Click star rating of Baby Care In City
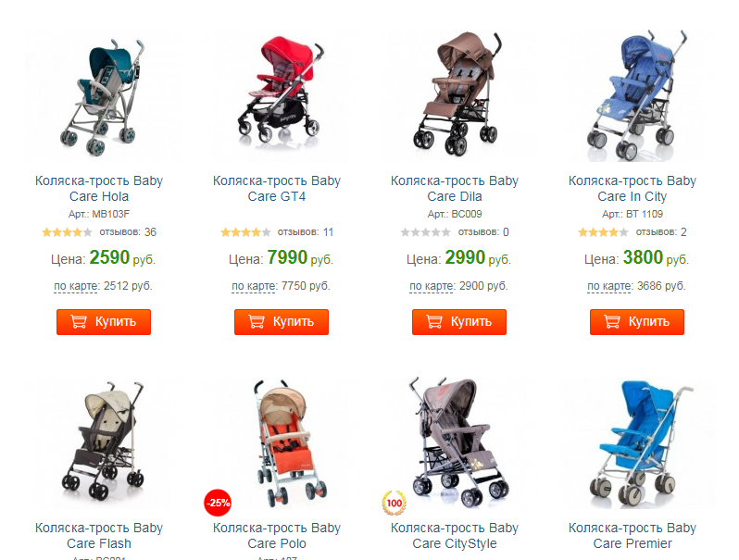Viewport: 739px width, 560px height. [603, 232]
